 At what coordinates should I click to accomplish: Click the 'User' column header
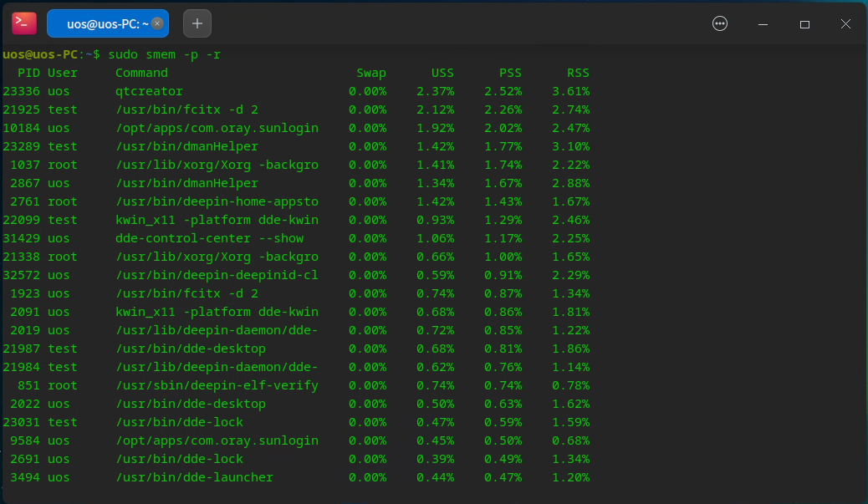[x=62, y=73]
